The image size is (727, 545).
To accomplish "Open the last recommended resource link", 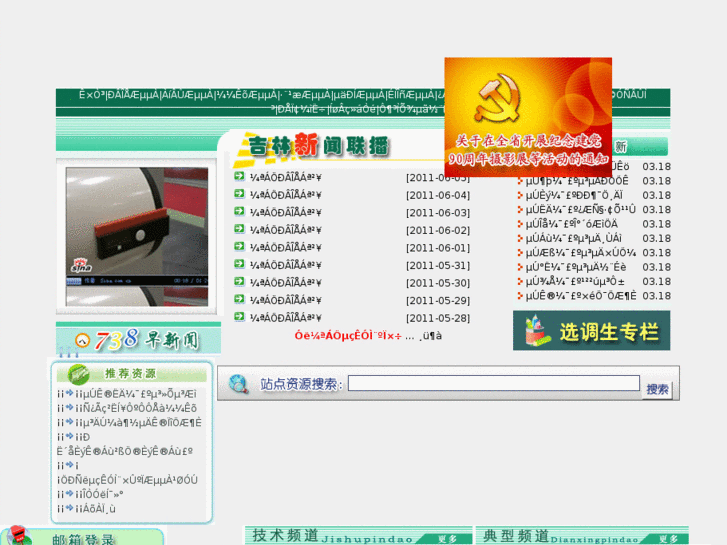I will 96,509.
